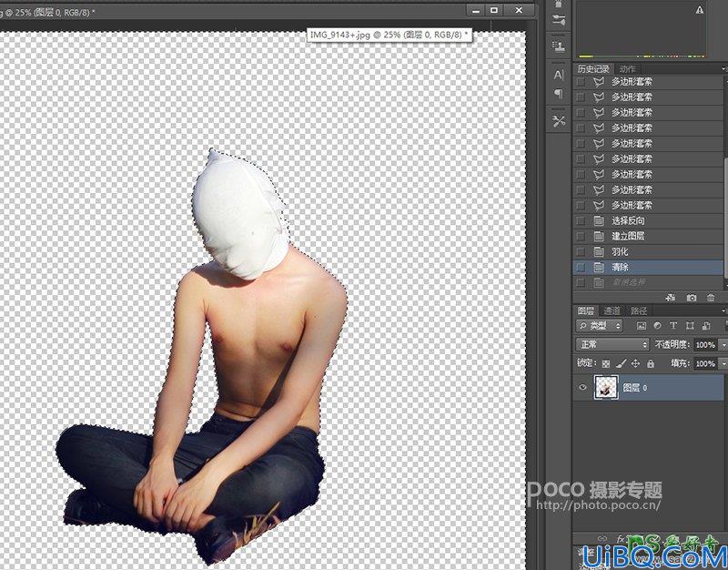Open the Tool Presets panel icon
Screen dimensions: 728x570
559,121
